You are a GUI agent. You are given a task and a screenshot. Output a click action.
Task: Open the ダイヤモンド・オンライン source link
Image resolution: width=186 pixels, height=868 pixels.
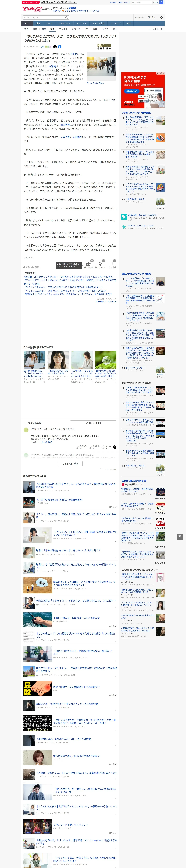[106, 302]
